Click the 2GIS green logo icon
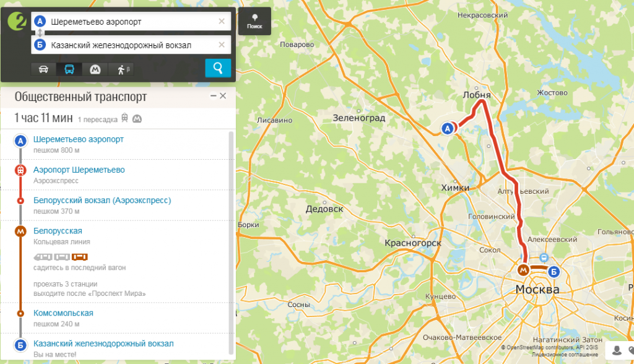The image size is (634, 364). click(x=17, y=21)
